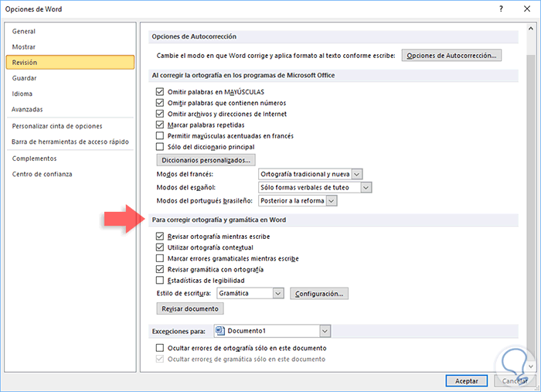Click the vertical scrollbar thumb

tap(531, 206)
